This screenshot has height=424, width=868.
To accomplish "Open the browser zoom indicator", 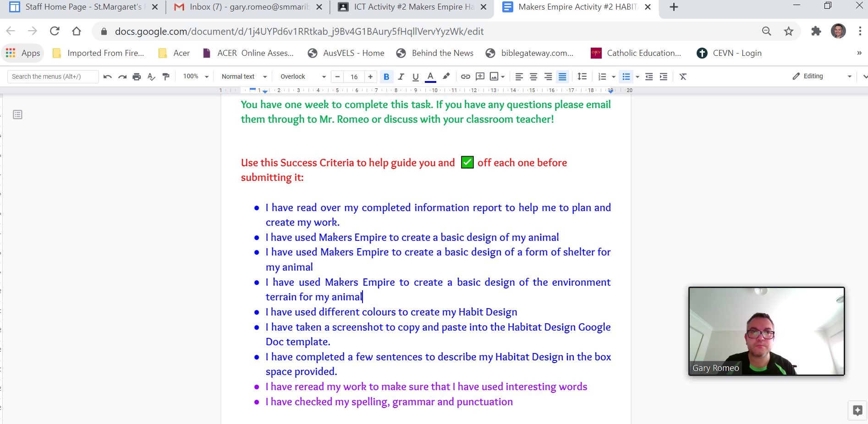I will [x=766, y=31].
